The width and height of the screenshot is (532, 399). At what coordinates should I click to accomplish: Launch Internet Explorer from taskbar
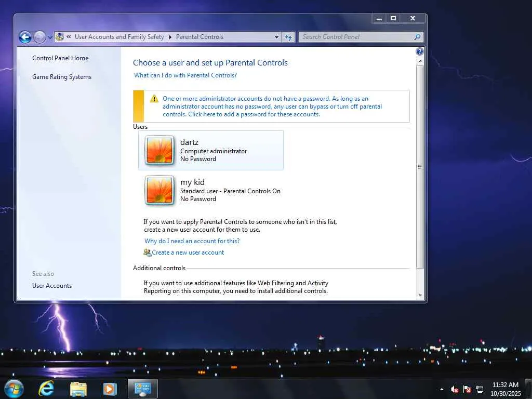pyautogui.click(x=46, y=389)
